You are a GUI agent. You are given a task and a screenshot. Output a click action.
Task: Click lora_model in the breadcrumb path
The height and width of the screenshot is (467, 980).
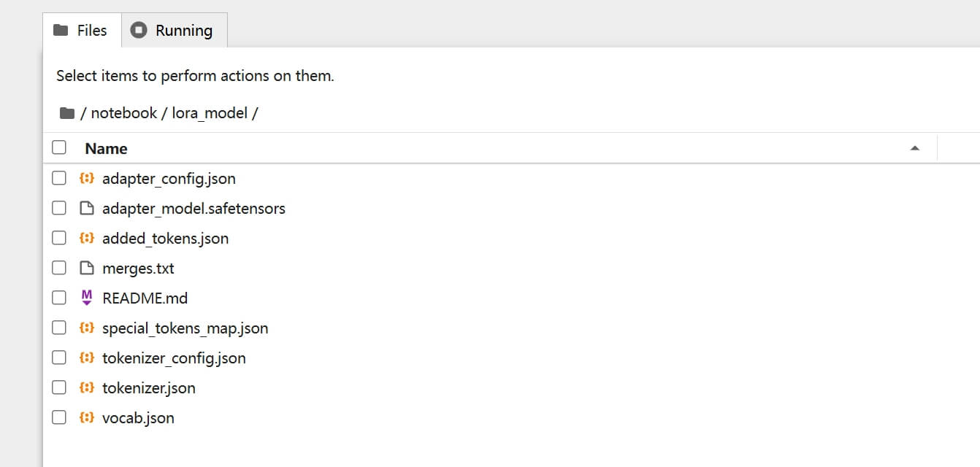coord(210,113)
